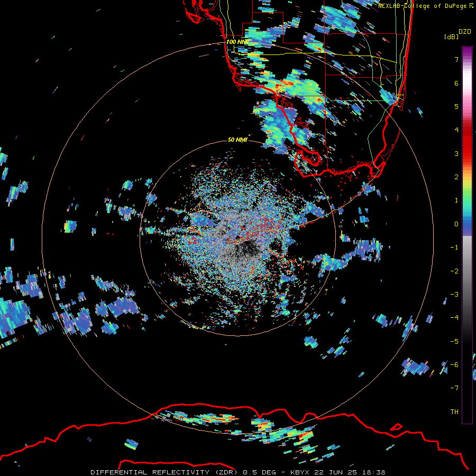
Task: Click the [dB] units label
Action: point(452,36)
